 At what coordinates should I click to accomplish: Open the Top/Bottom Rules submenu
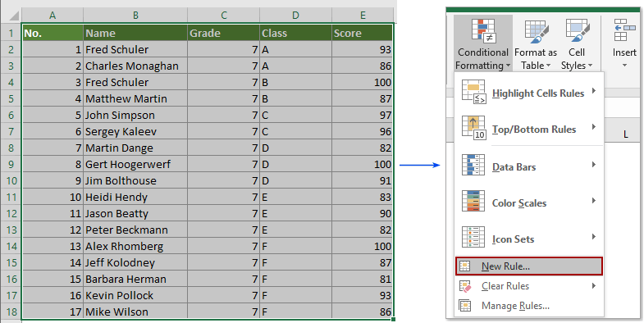(529, 128)
